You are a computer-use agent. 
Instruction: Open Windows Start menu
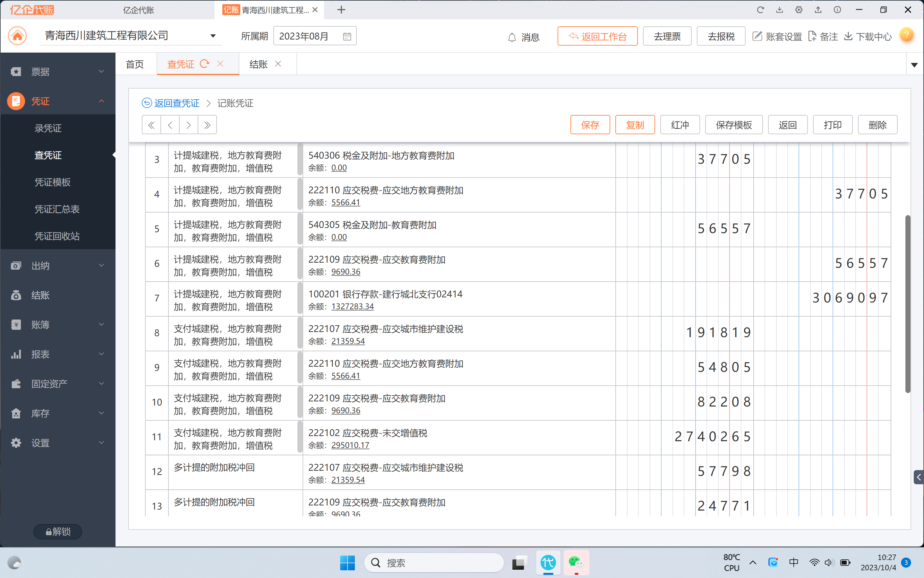pyautogui.click(x=347, y=563)
